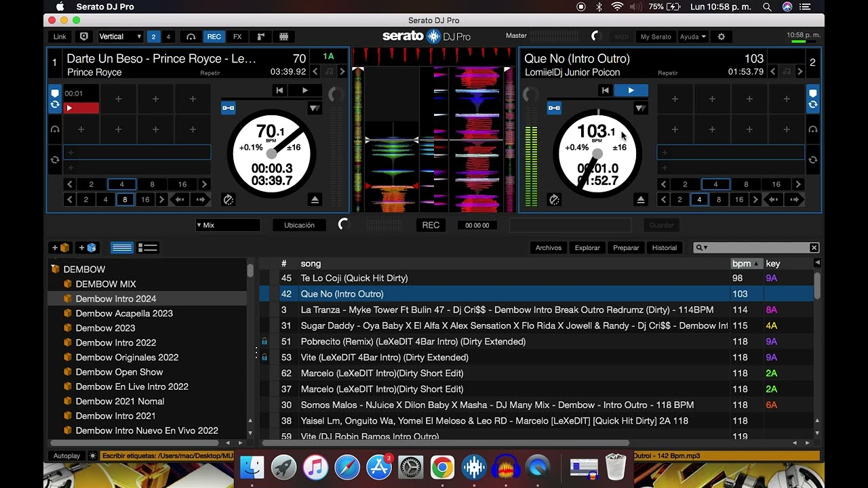Open the Ayuda dropdown menu
Viewport: 868px width, 488px height.
pos(693,37)
